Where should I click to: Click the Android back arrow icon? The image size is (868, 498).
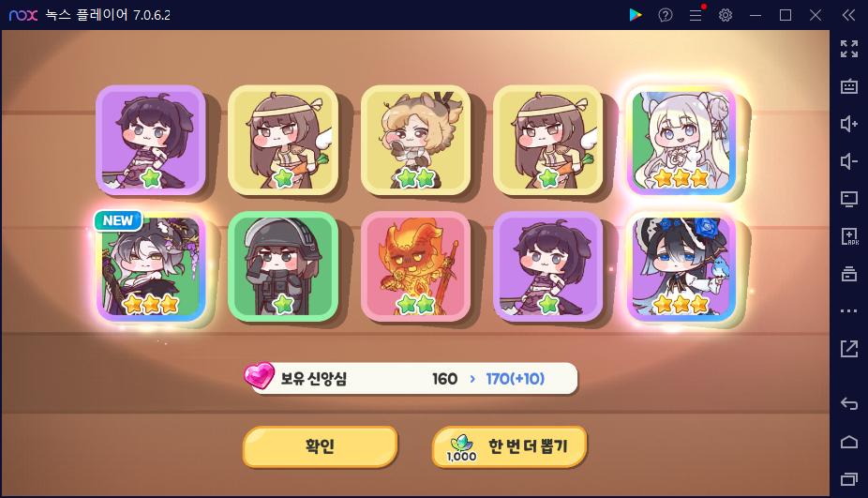tap(848, 403)
